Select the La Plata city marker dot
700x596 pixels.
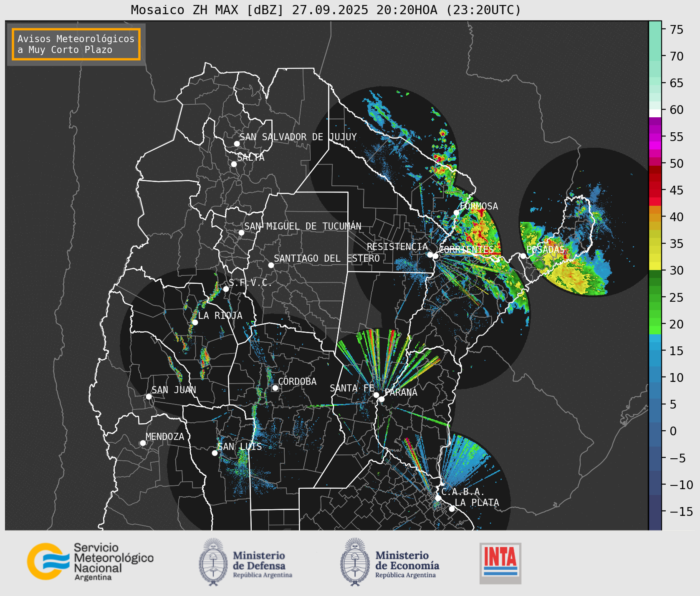pyautogui.click(x=452, y=508)
